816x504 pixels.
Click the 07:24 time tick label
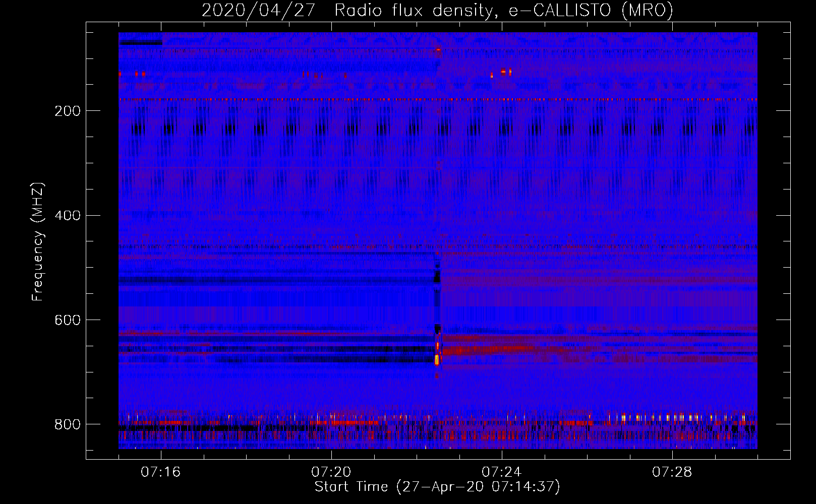[502, 472]
